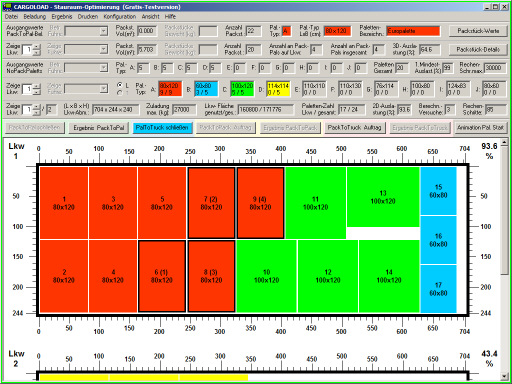512x384 pixels.
Task: Open the Datei menu
Action: point(11,16)
